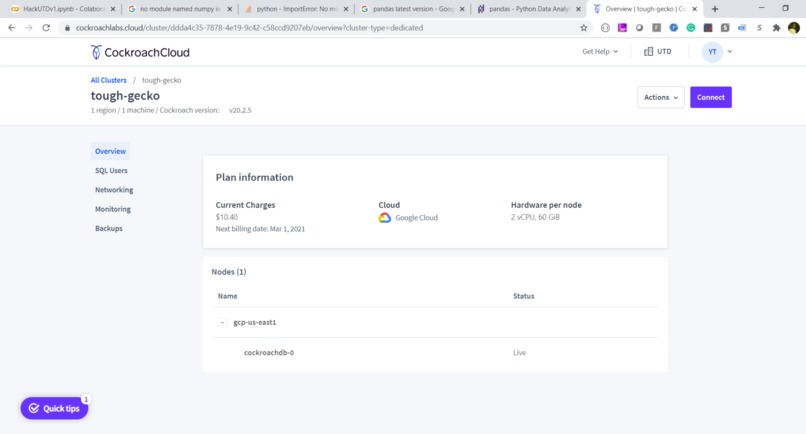Click the browser address bar URL

tap(249, 28)
